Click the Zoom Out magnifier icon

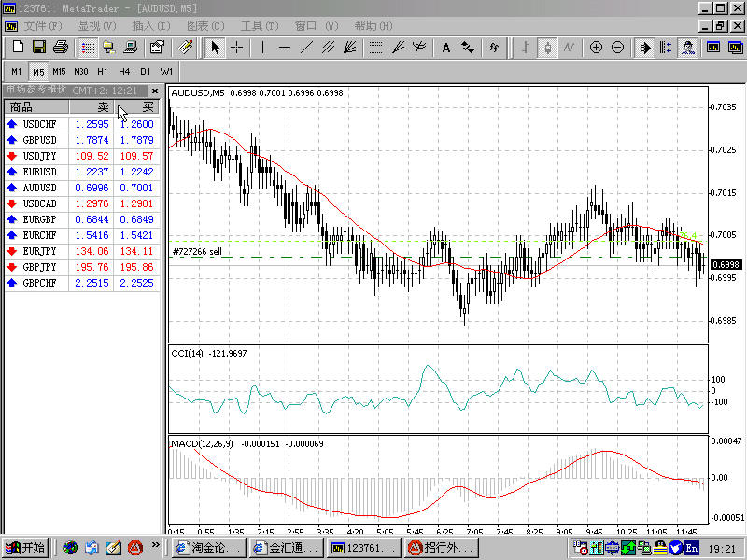coord(618,48)
